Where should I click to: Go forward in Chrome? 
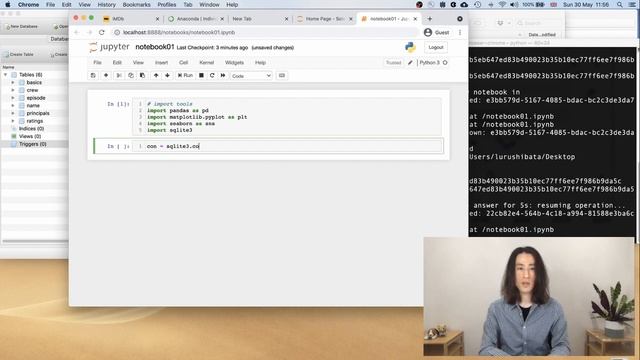pyautogui.click(x=89, y=32)
